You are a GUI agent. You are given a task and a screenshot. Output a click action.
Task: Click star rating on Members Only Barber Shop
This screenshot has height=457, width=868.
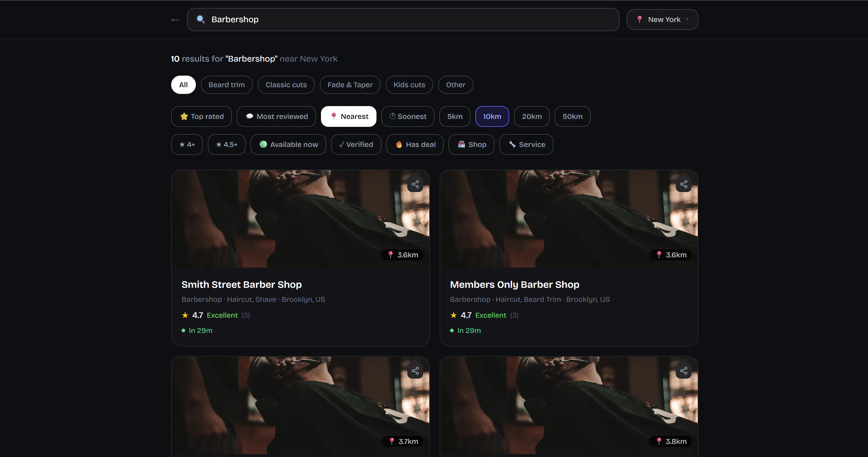point(461,315)
